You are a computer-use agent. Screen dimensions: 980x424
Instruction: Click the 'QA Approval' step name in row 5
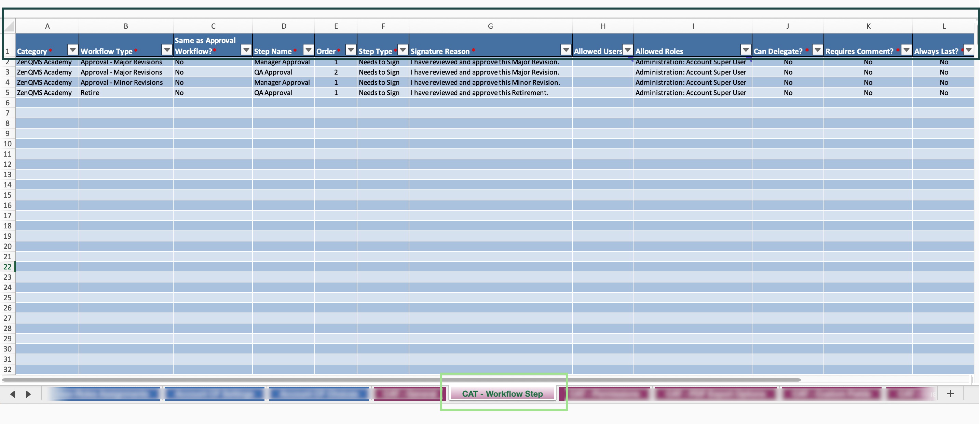[x=284, y=93]
